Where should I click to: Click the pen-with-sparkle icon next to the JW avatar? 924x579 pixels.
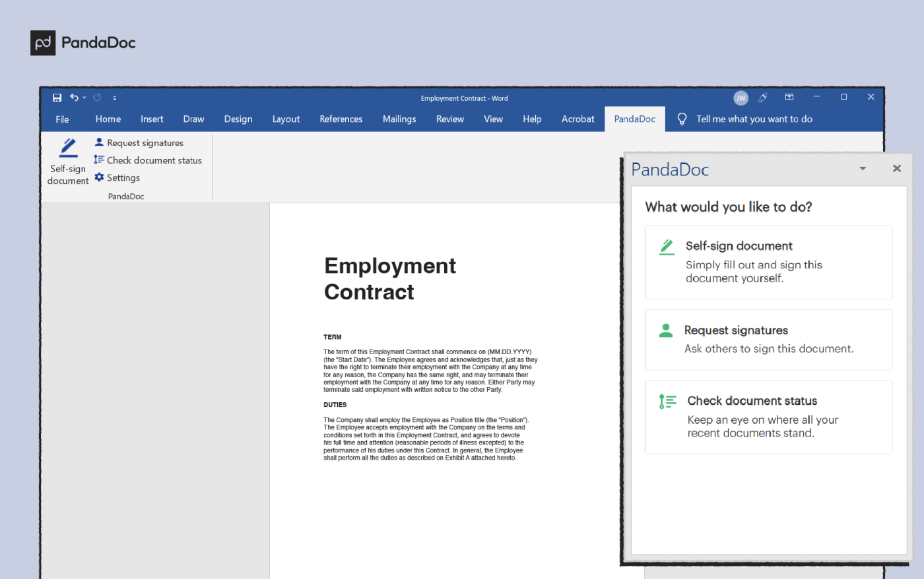763,97
